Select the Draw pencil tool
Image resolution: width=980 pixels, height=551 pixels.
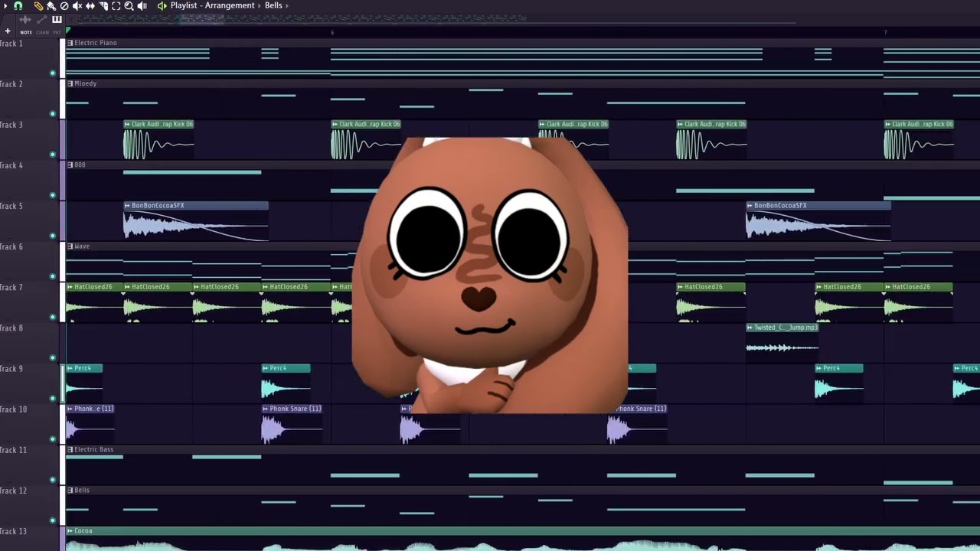click(x=38, y=6)
